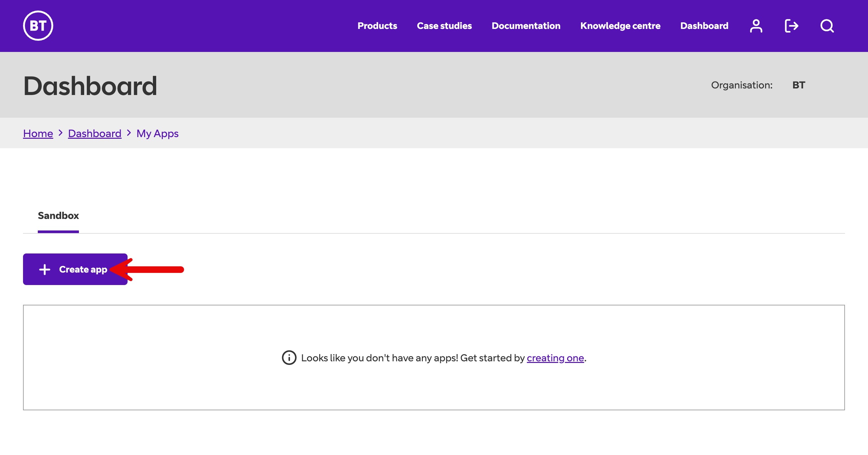The width and height of the screenshot is (868, 455).
Task: Follow the Home breadcrumb link
Action: point(38,133)
